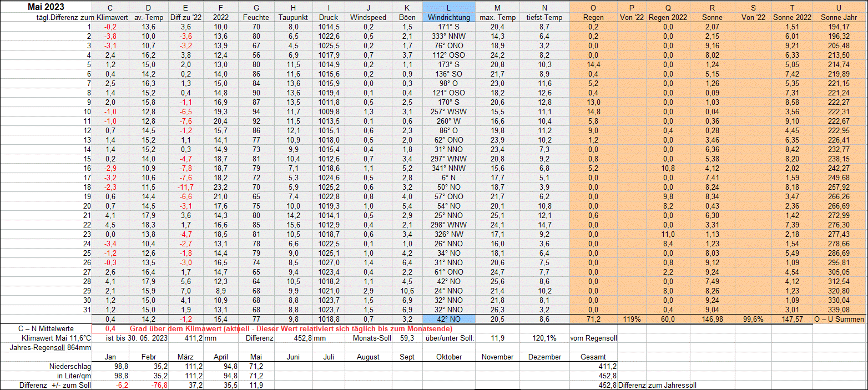Select Sonne Jahr value '194,17'

tap(839, 27)
